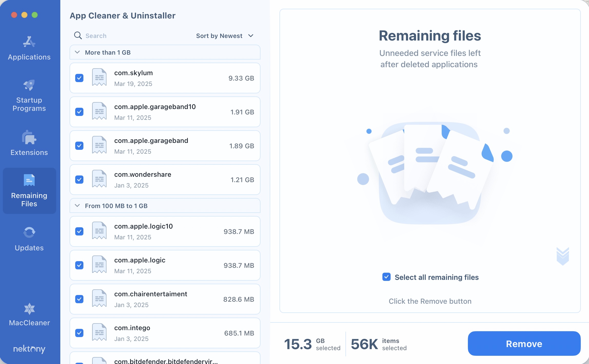The image size is (589, 364).
Task: Click the Remove button
Action: pos(524,343)
